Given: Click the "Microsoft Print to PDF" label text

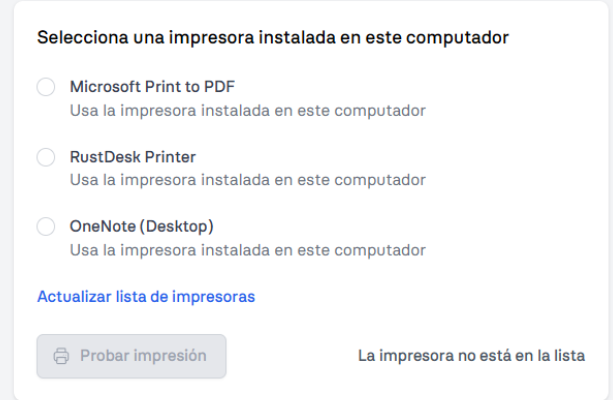Looking at the screenshot, I should click(152, 87).
